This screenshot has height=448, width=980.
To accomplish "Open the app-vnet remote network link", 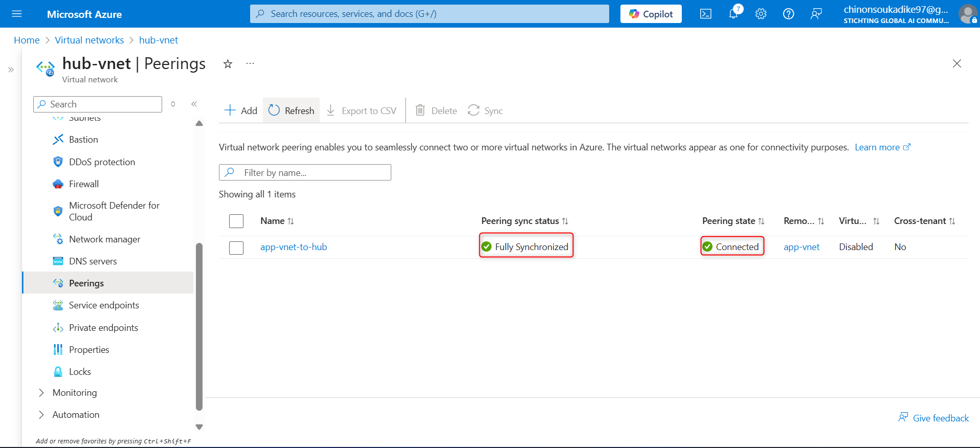I will [801, 247].
